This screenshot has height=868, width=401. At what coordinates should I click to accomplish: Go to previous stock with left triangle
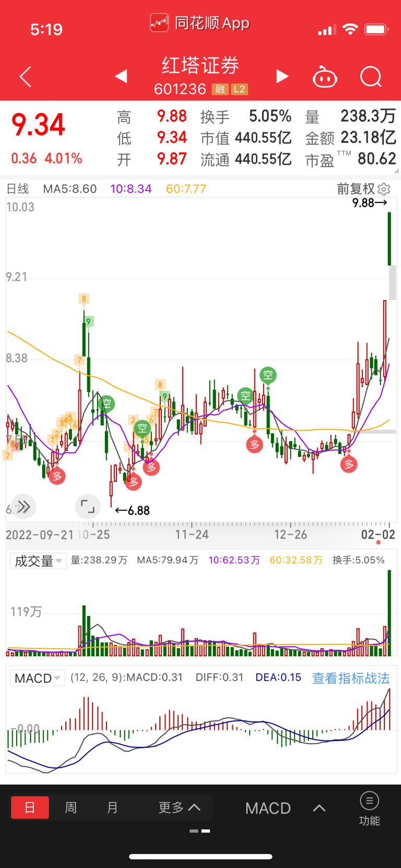click(121, 76)
